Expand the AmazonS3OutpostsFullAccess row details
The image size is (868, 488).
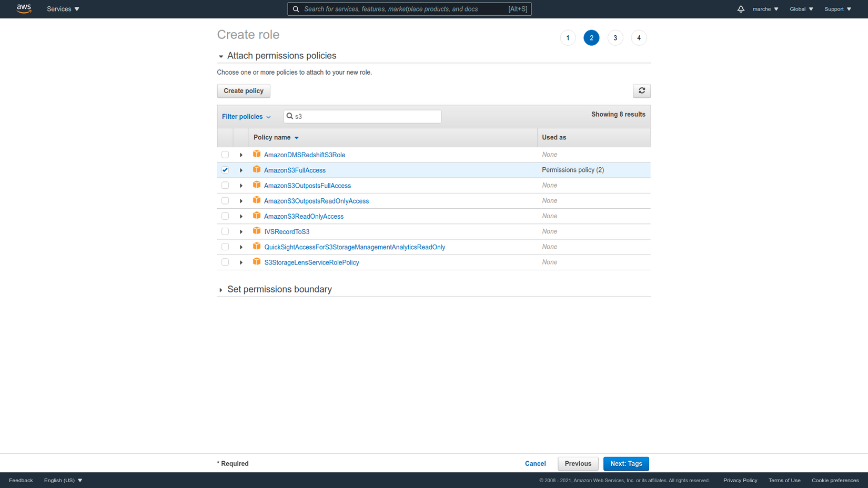tap(241, 186)
